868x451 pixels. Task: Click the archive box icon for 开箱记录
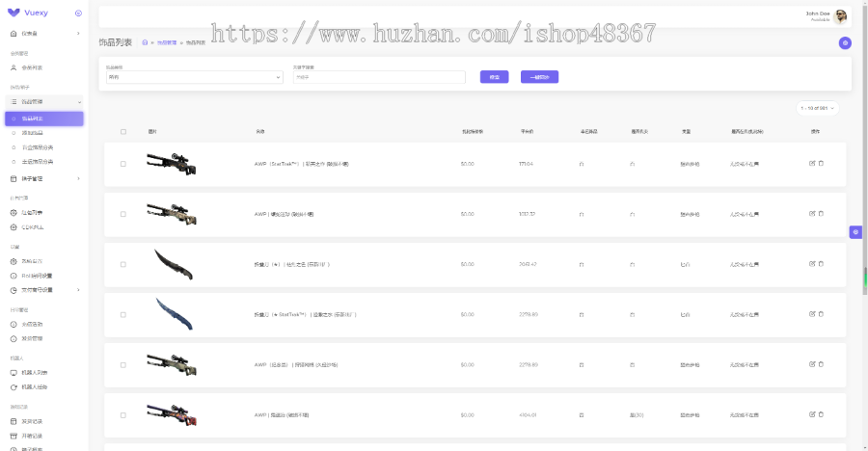tap(14, 436)
